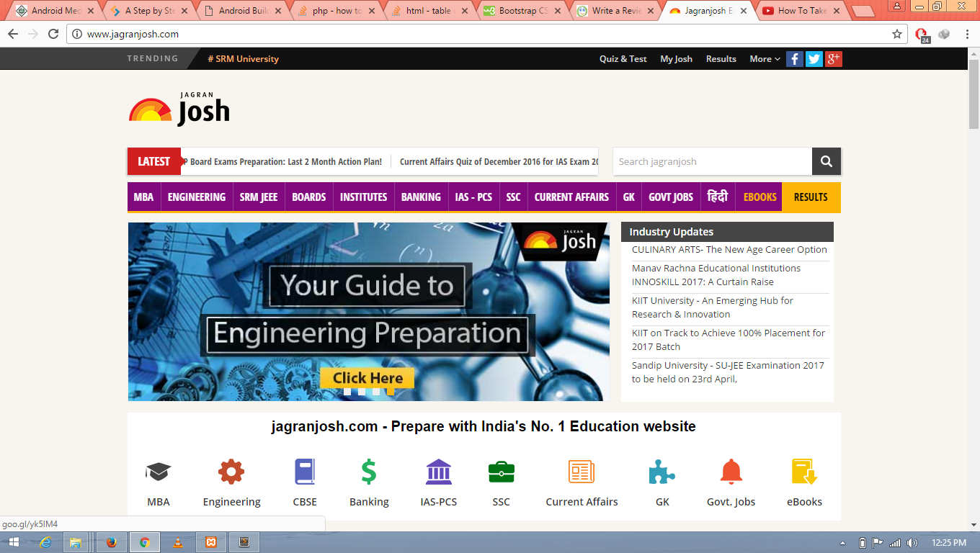Select SRM JEE in the navbar

259,197
